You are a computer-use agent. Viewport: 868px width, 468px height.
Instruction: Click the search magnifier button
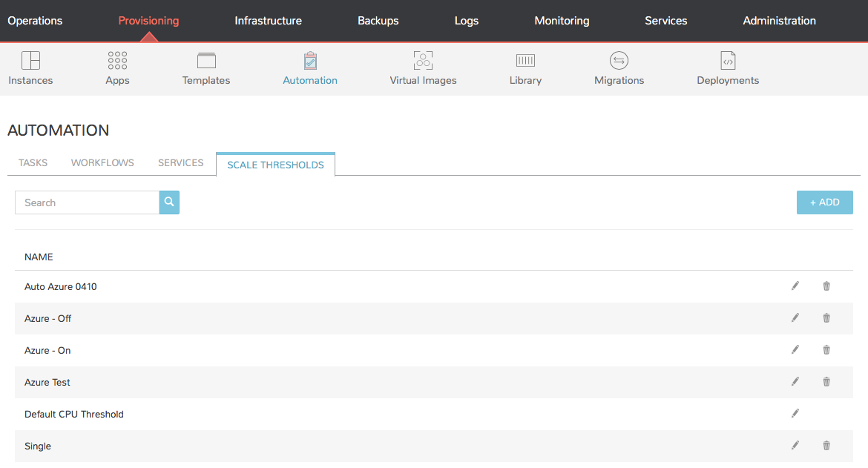tap(169, 202)
